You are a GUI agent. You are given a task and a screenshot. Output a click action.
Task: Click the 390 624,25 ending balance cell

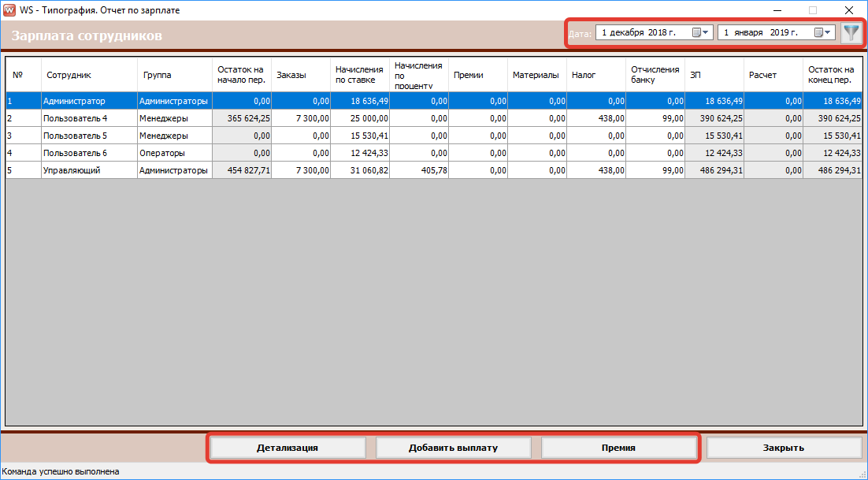click(x=833, y=118)
